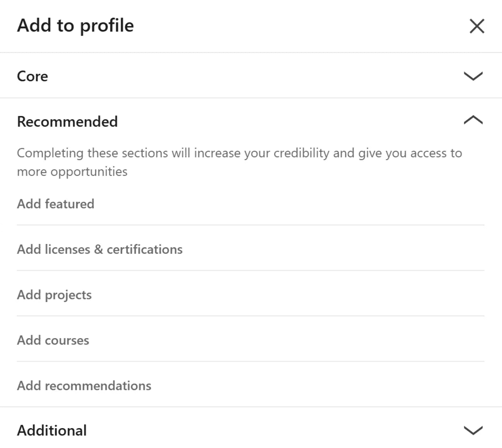The image size is (502, 448).
Task: Select Add courses
Action: point(53,340)
